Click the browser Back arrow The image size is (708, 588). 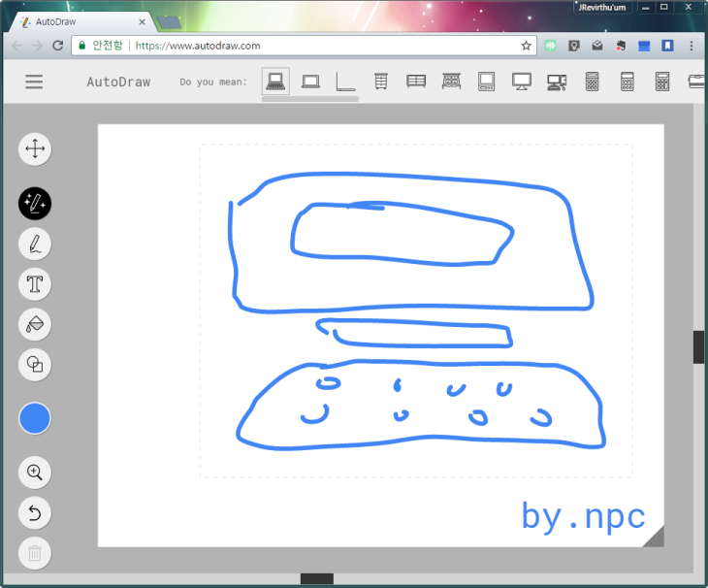pos(16,46)
